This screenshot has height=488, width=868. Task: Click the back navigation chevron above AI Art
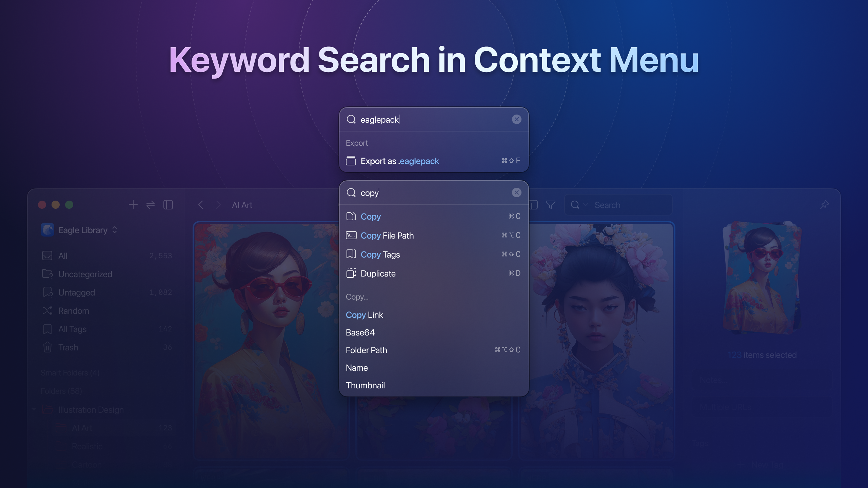coord(201,205)
